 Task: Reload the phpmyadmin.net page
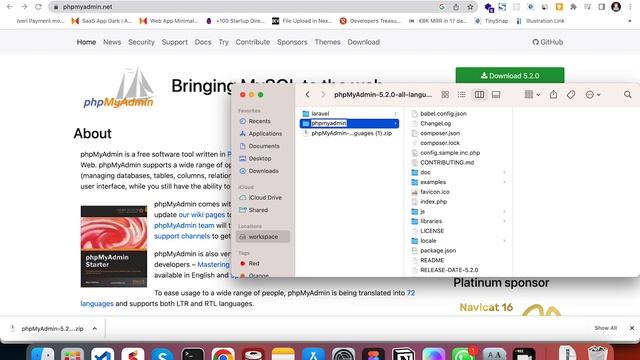pyautogui.click(x=38, y=7)
